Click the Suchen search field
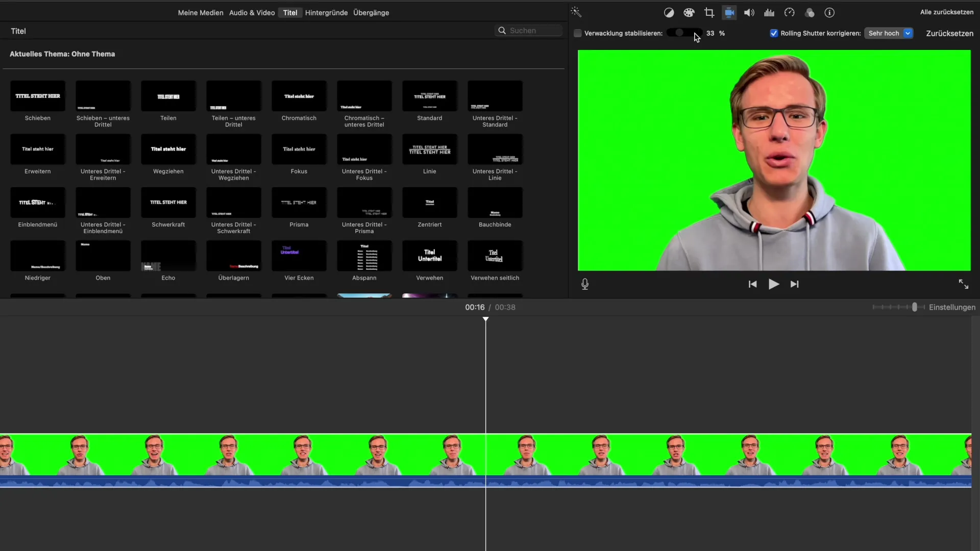Image resolution: width=980 pixels, height=551 pixels. [x=529, y=31]
